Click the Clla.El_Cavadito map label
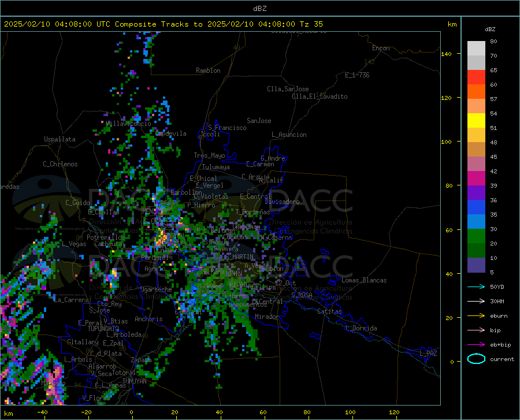 pyautogui.click(x=320, y=96)
